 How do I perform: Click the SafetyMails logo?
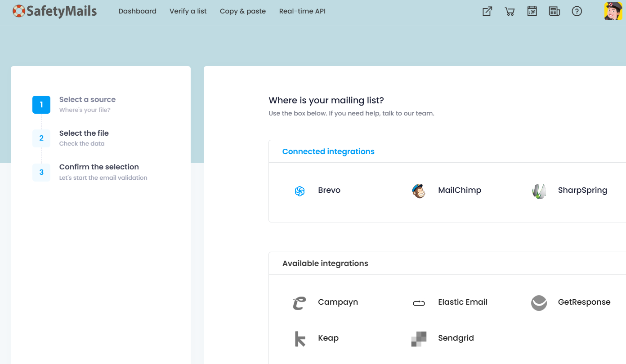click(54, 11)
